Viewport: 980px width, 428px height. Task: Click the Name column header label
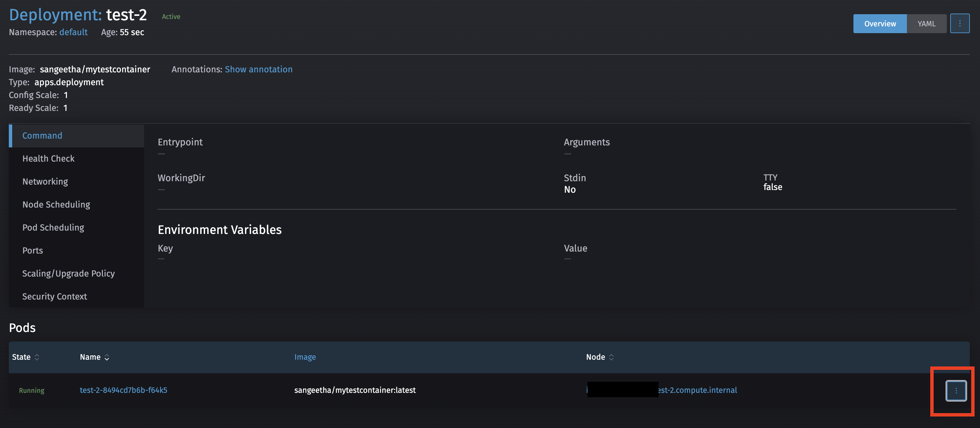(x=90, y=357)
